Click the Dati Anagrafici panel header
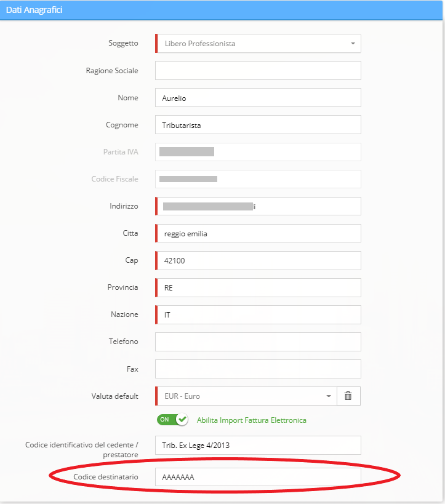The image size is (445, 504). pos(222,10)
